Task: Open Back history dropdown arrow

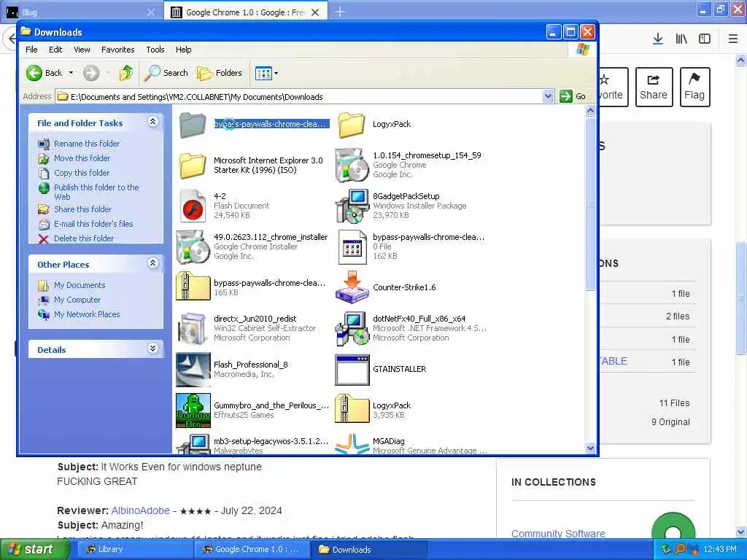Action: (71, 73)
